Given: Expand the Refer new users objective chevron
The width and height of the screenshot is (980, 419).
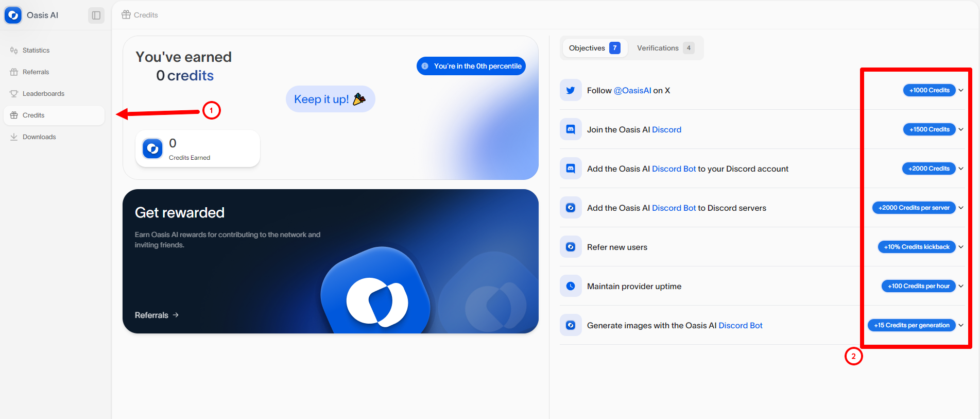Looking at the screenshot, I should (961, 247).
